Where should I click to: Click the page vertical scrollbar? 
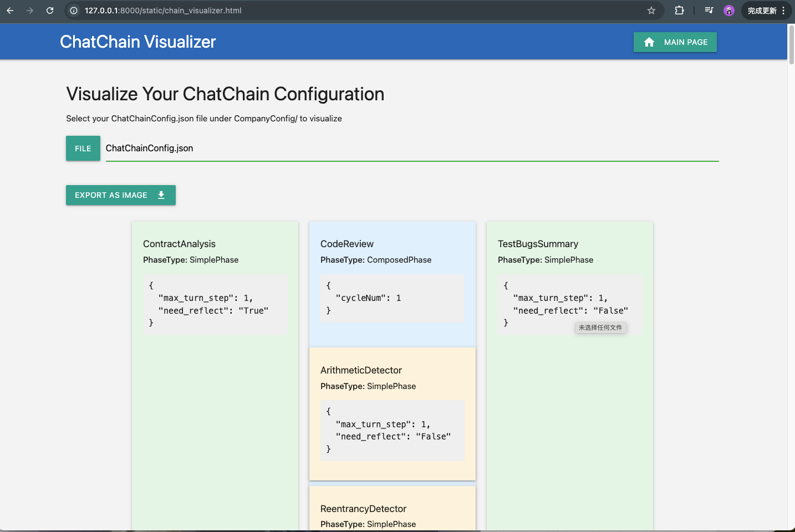pyautogui.click(x=791, y=44)
